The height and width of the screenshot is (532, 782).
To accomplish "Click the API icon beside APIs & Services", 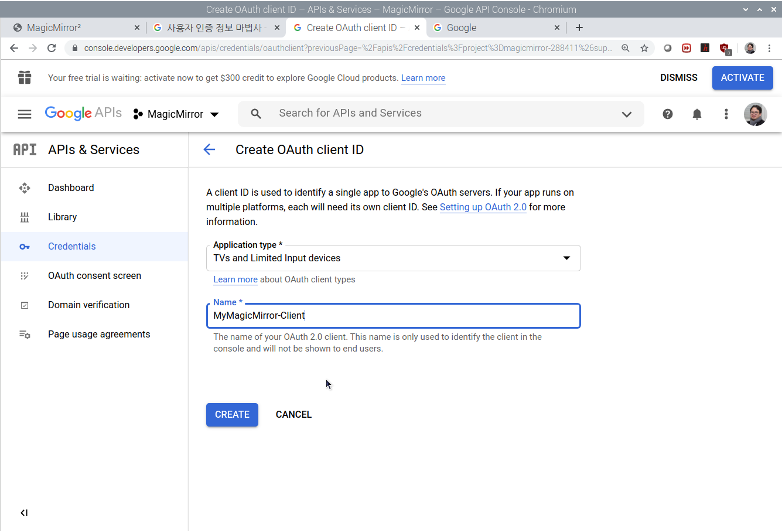I will 25,149.
